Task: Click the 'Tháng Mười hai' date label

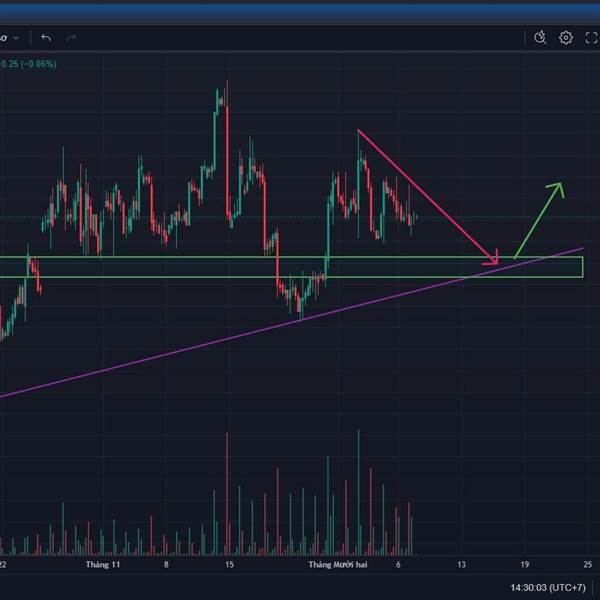Action: point(338,564)
